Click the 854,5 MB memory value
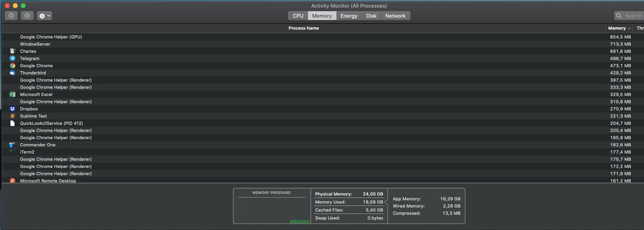Screen dimensions: 644x230 click(x=620, y=37)
